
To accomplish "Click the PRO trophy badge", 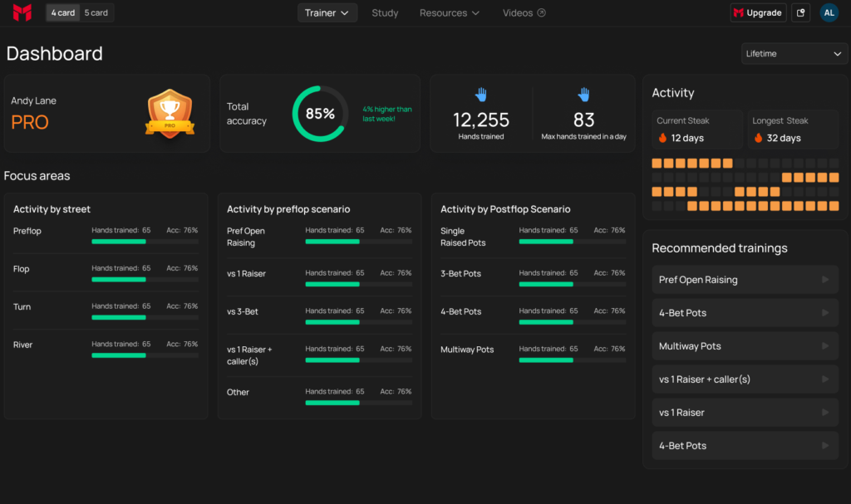I will 170,114.
